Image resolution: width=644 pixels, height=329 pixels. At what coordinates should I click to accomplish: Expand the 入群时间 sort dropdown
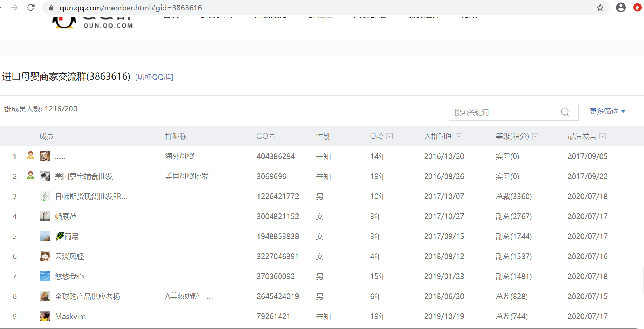(x=459, y=136)
